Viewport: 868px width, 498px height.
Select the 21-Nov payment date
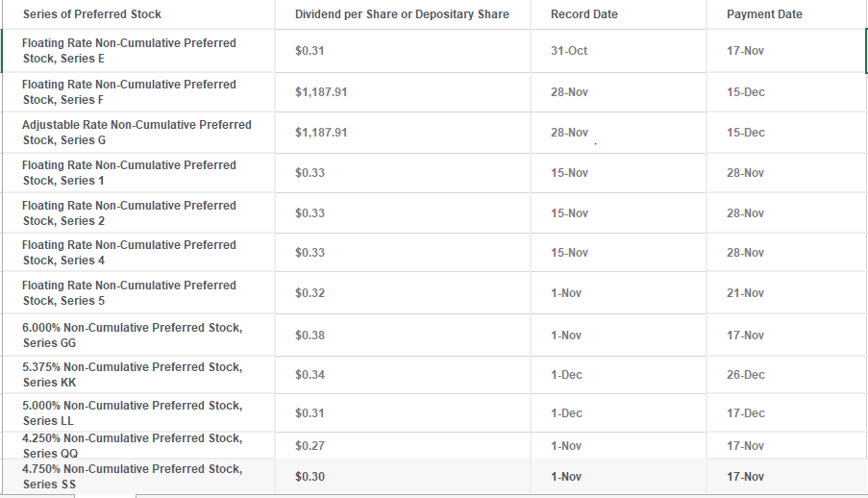[x=746, y=293]
